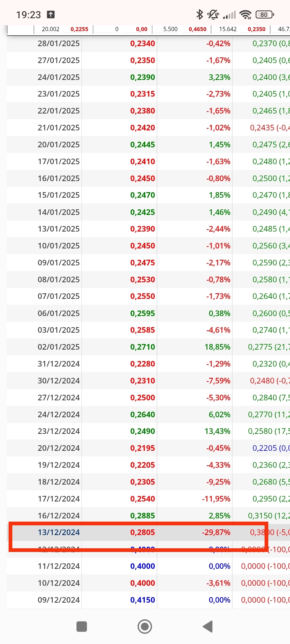Tap the Android home circle button
Image resolution: width=290 pixels, height=644 pixels.
tap(145, 627)
